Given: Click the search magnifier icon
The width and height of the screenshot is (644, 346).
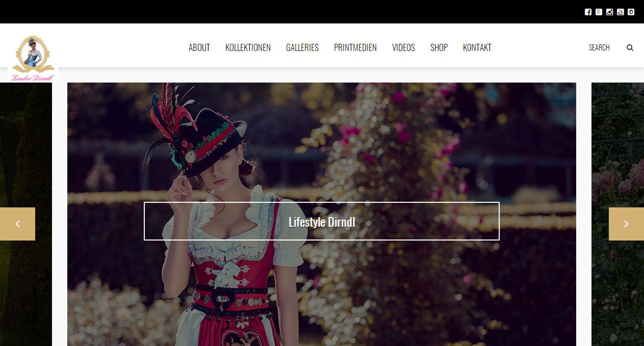Looking at the screenshot, I should [630, 47].
